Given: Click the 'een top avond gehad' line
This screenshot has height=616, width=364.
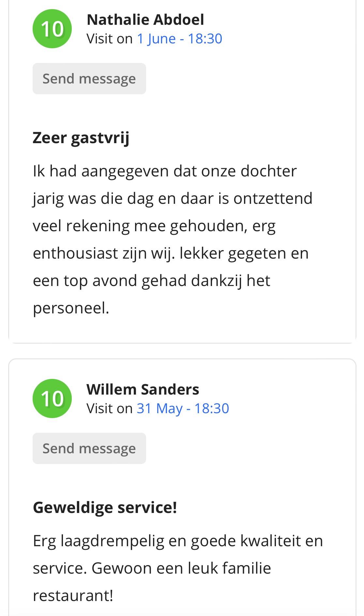Looking at the screenshot, I should pos(152,281).
